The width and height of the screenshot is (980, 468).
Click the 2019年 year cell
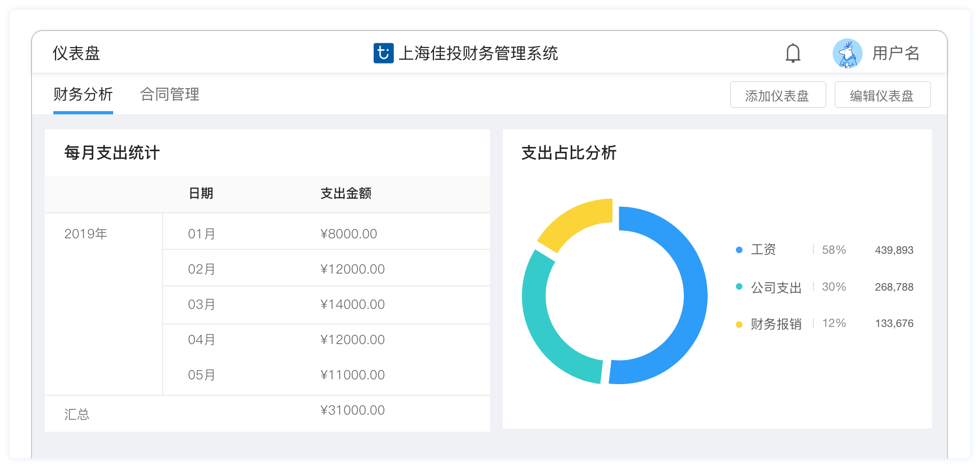tap(86, 234)
